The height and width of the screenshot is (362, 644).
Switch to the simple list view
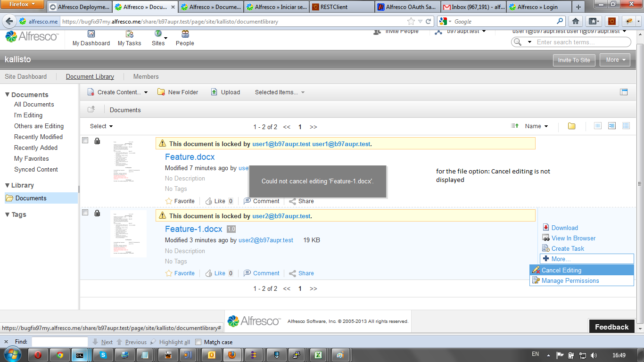(x=598, y=126)
